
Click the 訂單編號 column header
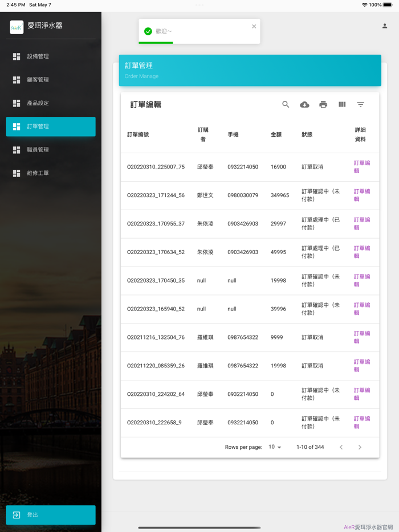click(138, 134)
